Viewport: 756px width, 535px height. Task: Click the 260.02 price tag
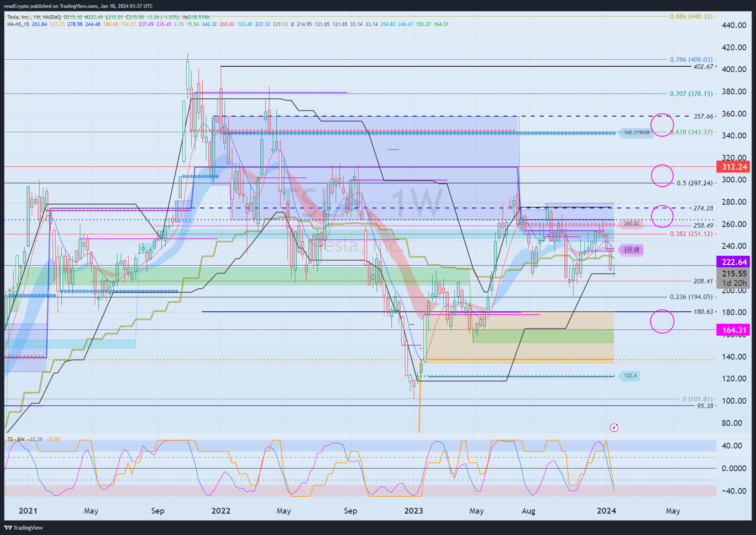tap(631, 224)
